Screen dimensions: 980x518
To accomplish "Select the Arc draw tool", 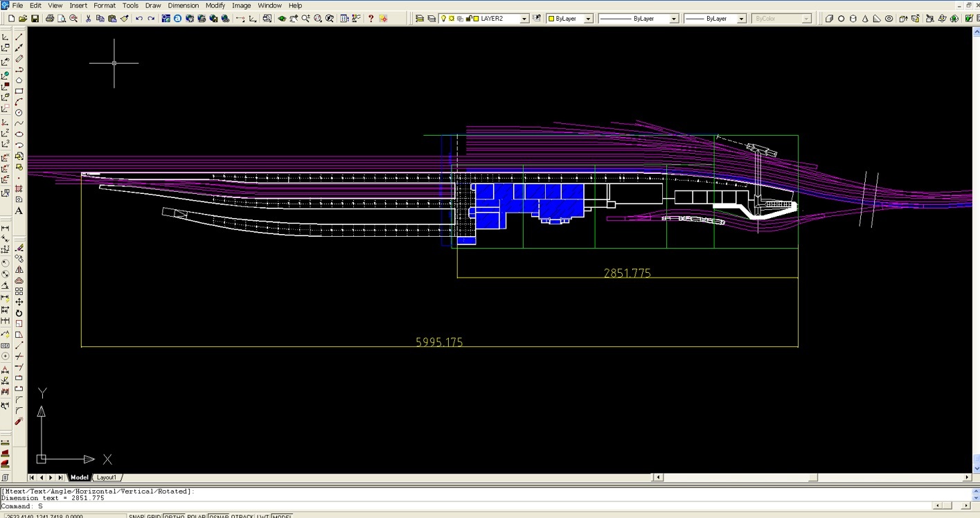I will [19, 102].
